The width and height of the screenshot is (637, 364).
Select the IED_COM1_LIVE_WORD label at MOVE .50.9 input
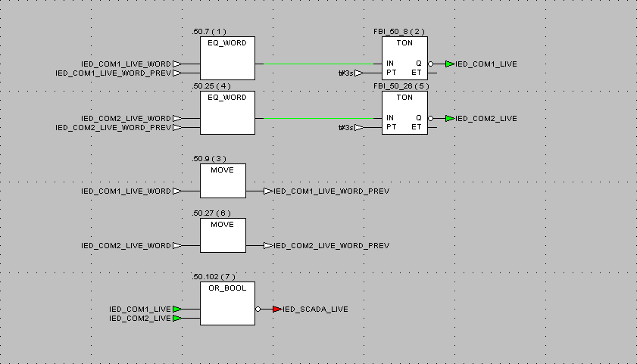pyautogui.click(x=126, y=191)
